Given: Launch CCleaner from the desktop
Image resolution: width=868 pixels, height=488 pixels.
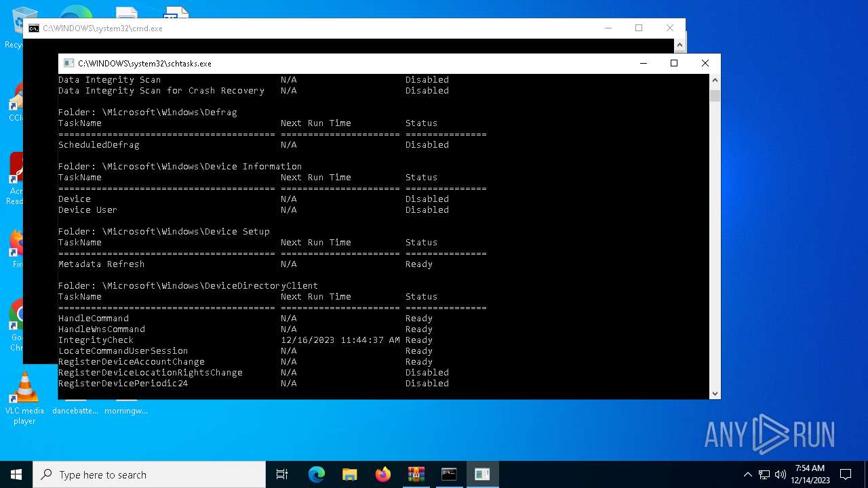Looking at the screenshot, I should (x=15, y=102).
